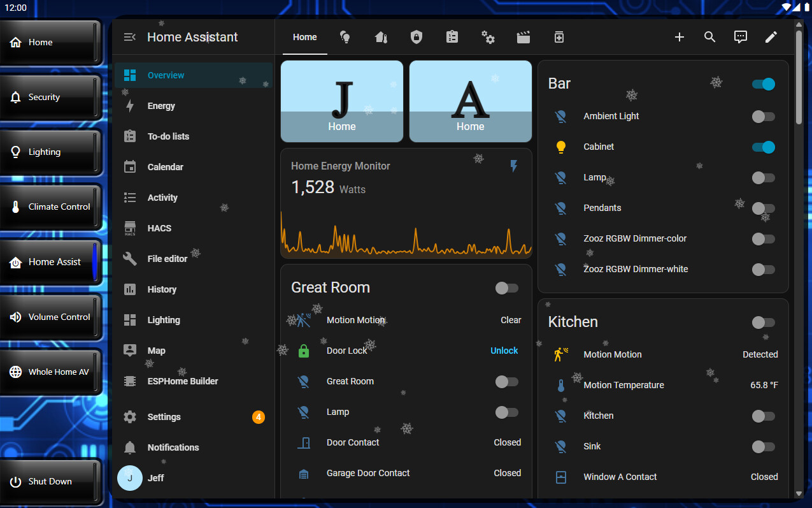This screenshot has width=812, height=508.
Task: Open ESPHome Builder from the sidebar
Action: pos(183,381)
